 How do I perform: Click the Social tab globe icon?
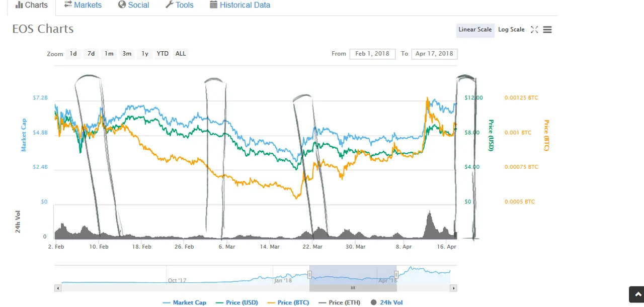point(122,5)
